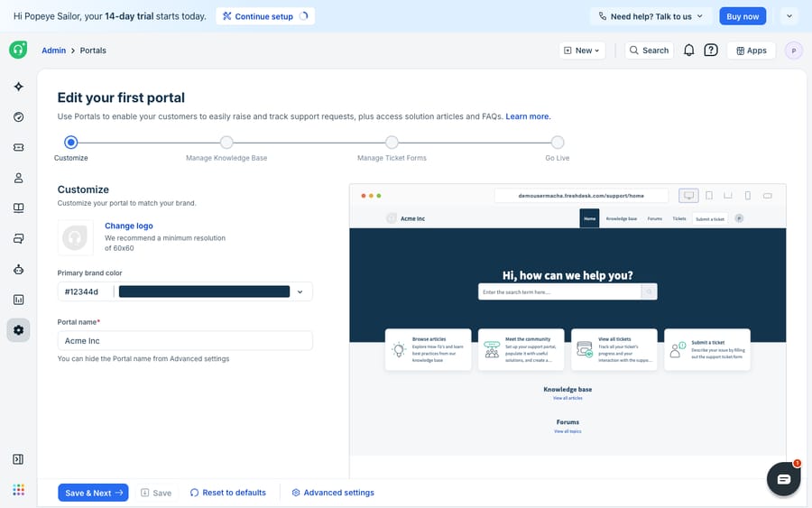
Task: Click the Browse articles card in preview
Action: [x=429, y=349]
